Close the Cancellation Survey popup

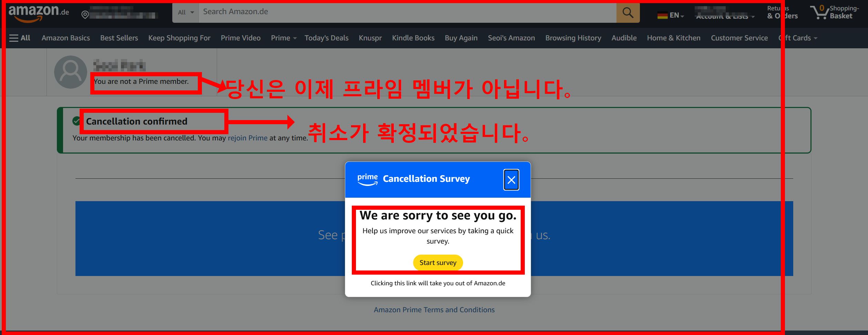tap(511, 180)
